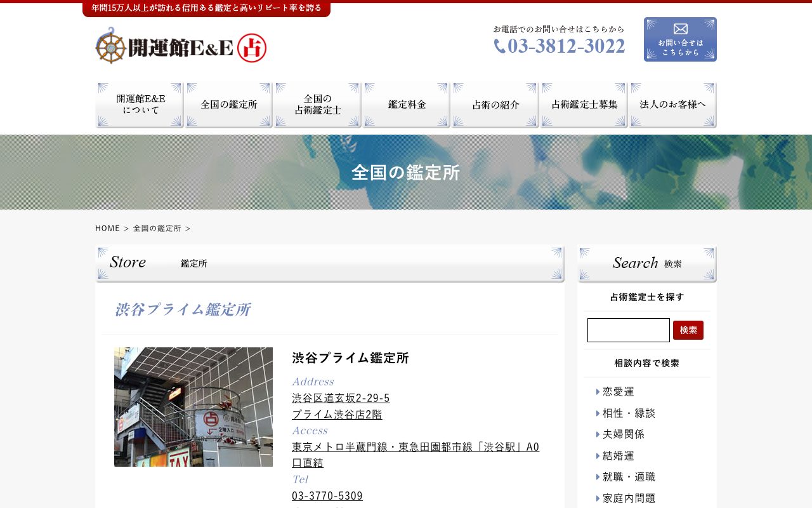
Task: Open 全国の占術鑑定士 nav item
Action: (317, 105)
